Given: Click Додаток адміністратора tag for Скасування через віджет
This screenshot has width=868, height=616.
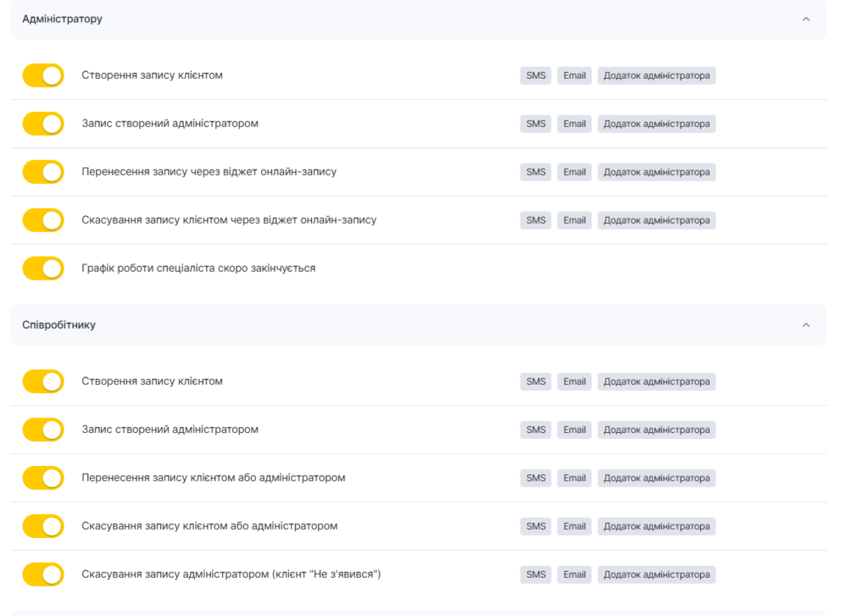Looking at the screenshot, I should point(656,220).
